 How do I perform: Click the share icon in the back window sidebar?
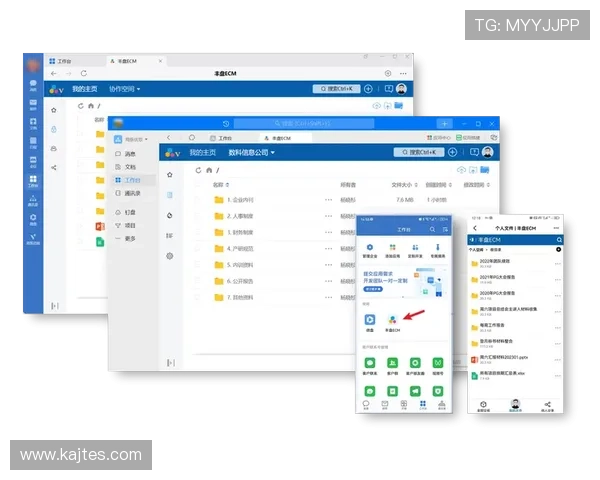(x=54, y=167)
